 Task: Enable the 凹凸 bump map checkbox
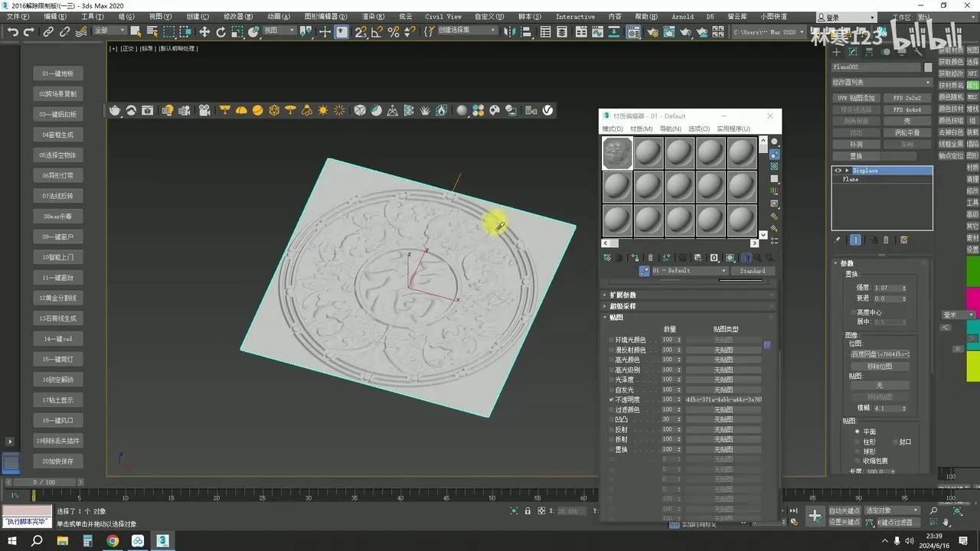(610, 419)
